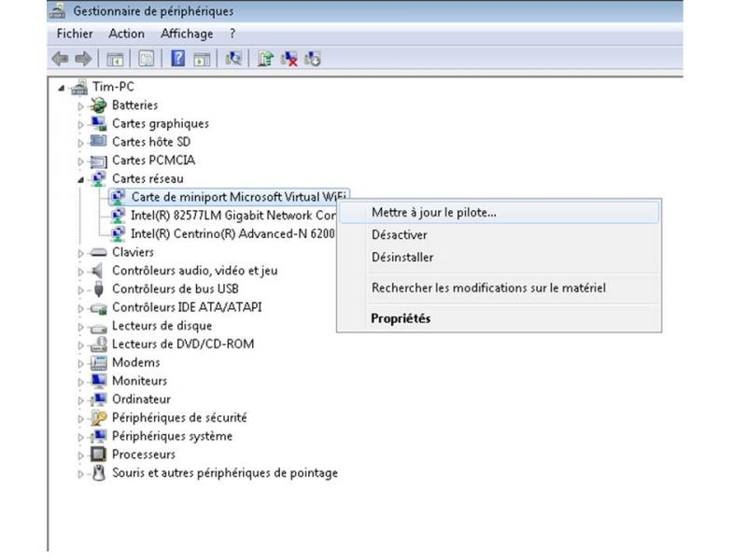Click the show/hide console tree icon
The width and height of the screenshot is (747, 560).
[x=116, y=59]
